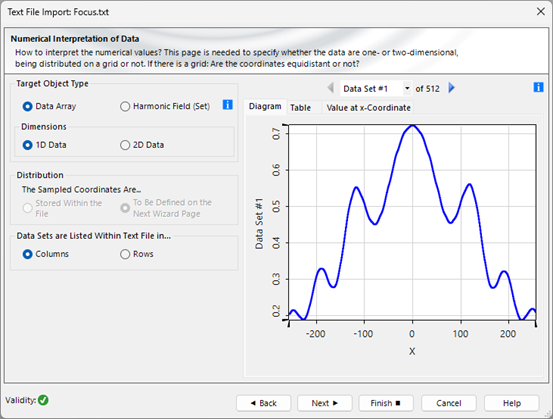Choose the Harmonic Field (Set) option
Image resolution: width=553 pixels, height=419 pixels.
(x=165, y=106)
